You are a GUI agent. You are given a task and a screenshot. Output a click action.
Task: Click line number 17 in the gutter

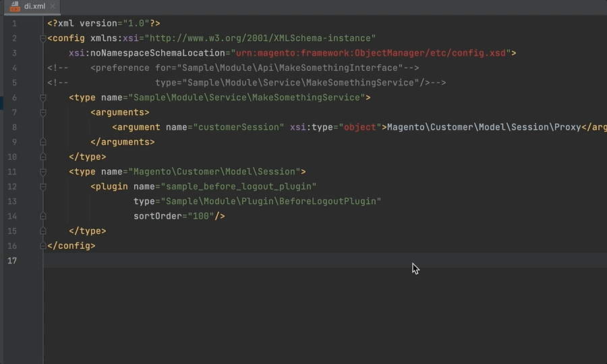click(x=12, y=261)
